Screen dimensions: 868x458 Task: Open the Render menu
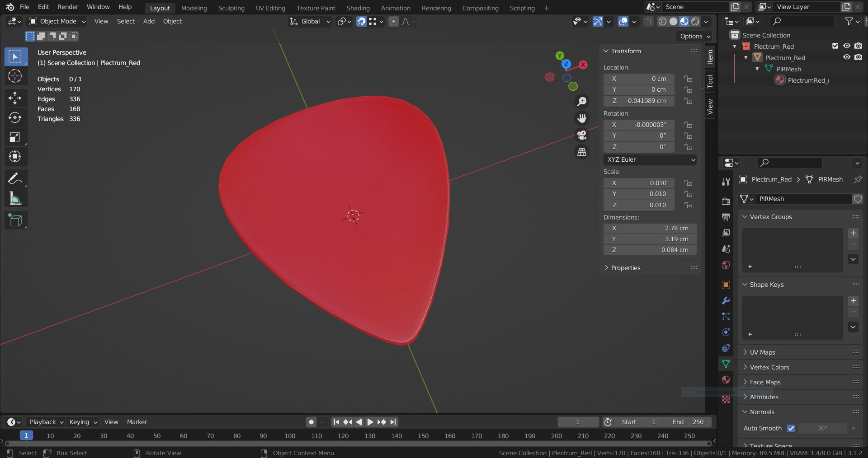click(68, 7)
